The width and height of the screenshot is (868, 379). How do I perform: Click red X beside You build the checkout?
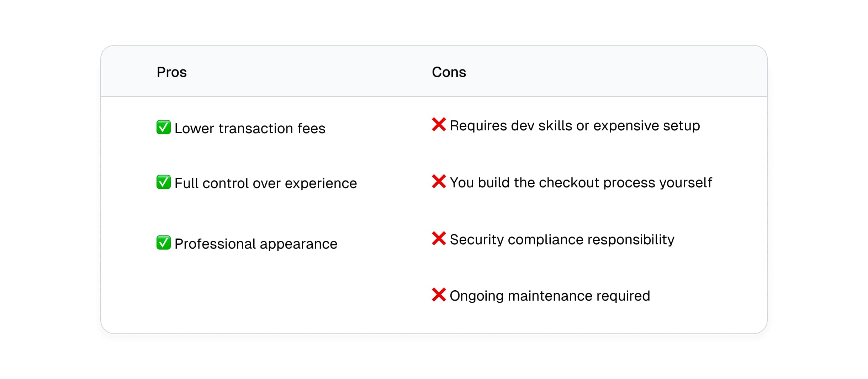[x=439, y=181]
